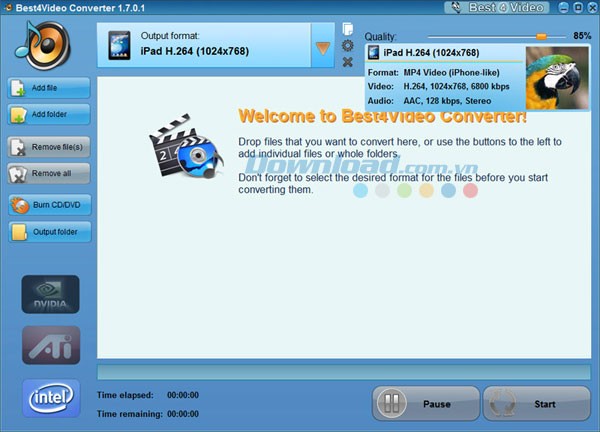Image resolution: width=600 pixels, height=432 pixels.
Task: Adjust the Quality slider handle
Action: coord(541,36)
